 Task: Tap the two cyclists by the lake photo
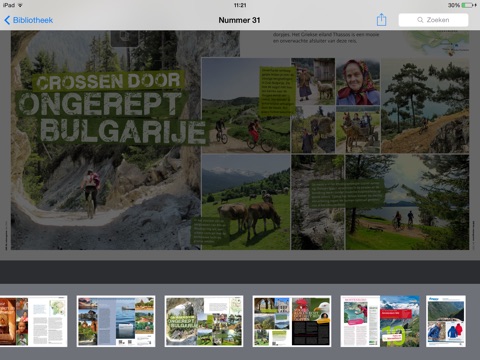pos(407,202)
